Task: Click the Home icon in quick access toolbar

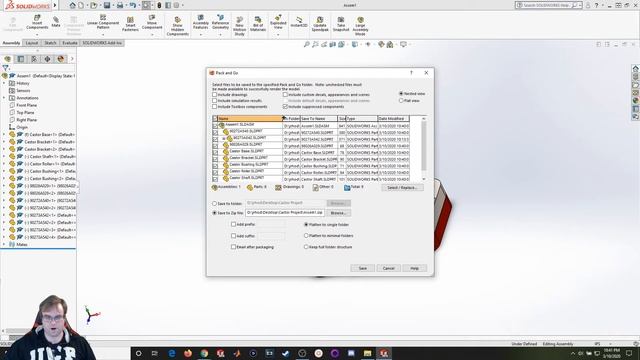Action: pyautogui.click(x=72, y=5)
